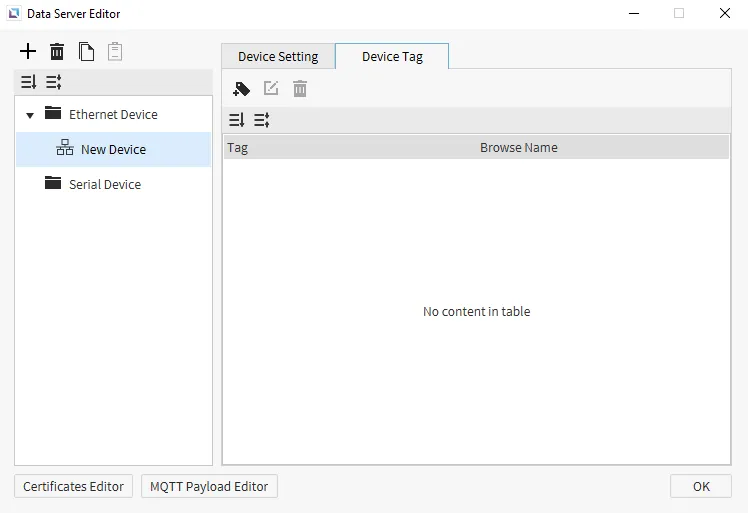Collapse all rows in the tag table
This screenshot has height=513, width=748.
(x=262, y=120)
